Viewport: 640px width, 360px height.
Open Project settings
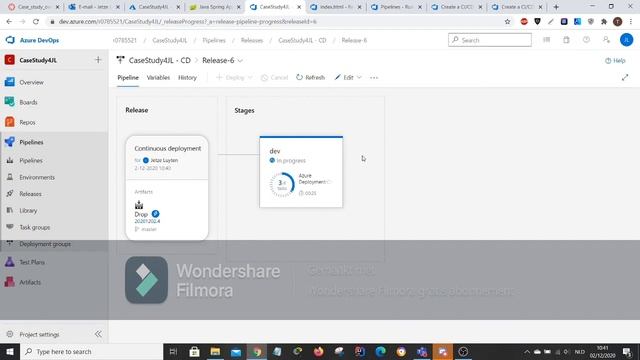(39, 334)
